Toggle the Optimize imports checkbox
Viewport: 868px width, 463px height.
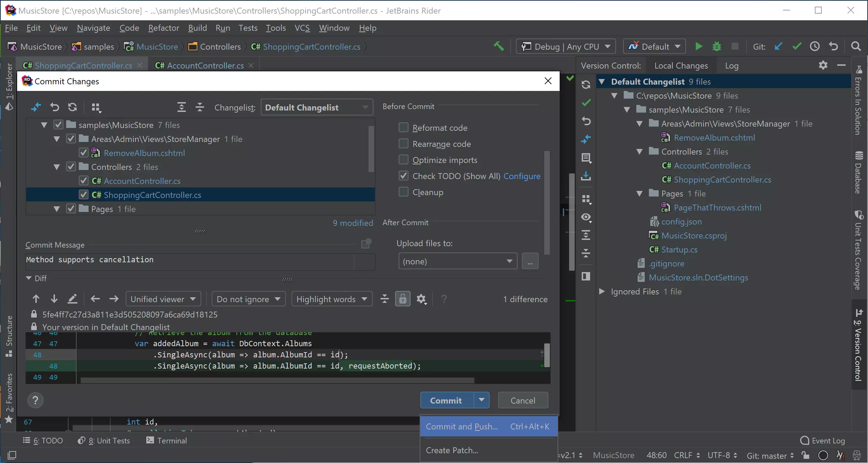tap(403, 159)
